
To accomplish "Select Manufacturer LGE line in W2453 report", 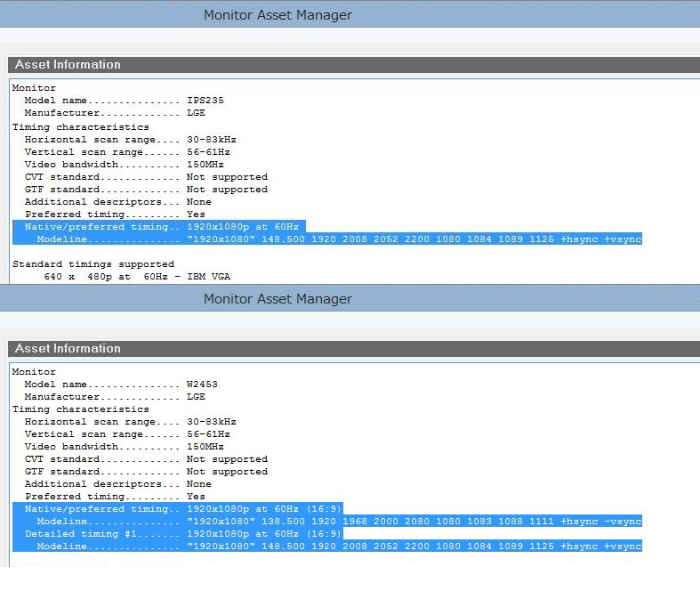I will [x=115, y=397].
